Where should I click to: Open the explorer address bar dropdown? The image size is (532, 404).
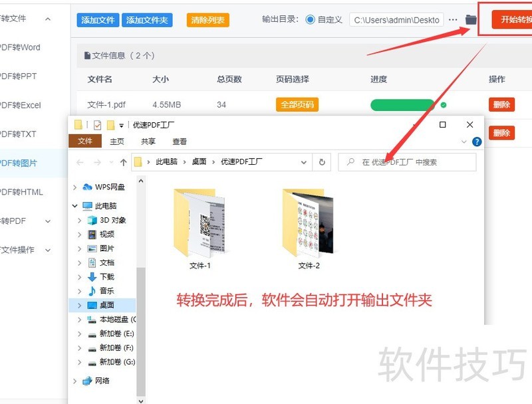pos(304,161)
